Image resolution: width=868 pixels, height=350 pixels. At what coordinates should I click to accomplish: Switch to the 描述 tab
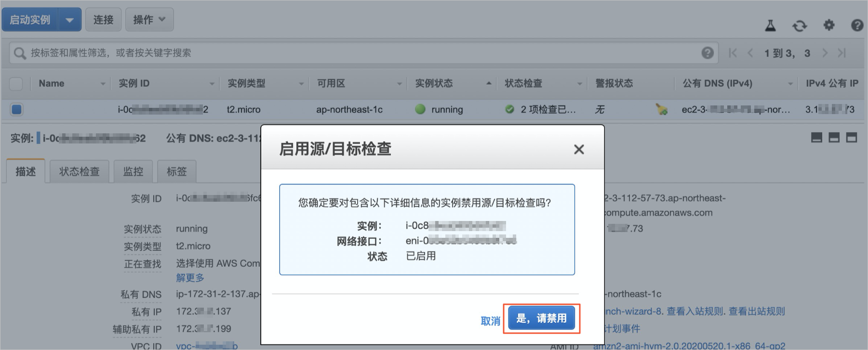tap(26, 171)
